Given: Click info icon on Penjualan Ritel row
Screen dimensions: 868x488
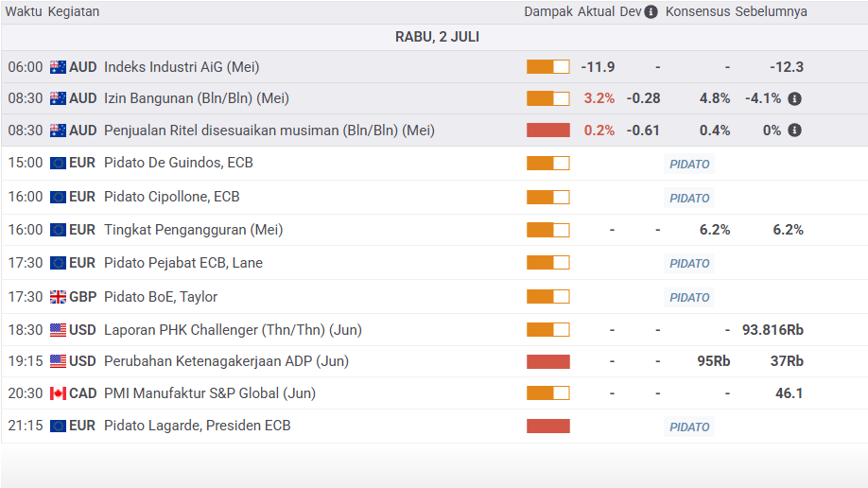Looking at the screenshot, I should pos(794,131).
